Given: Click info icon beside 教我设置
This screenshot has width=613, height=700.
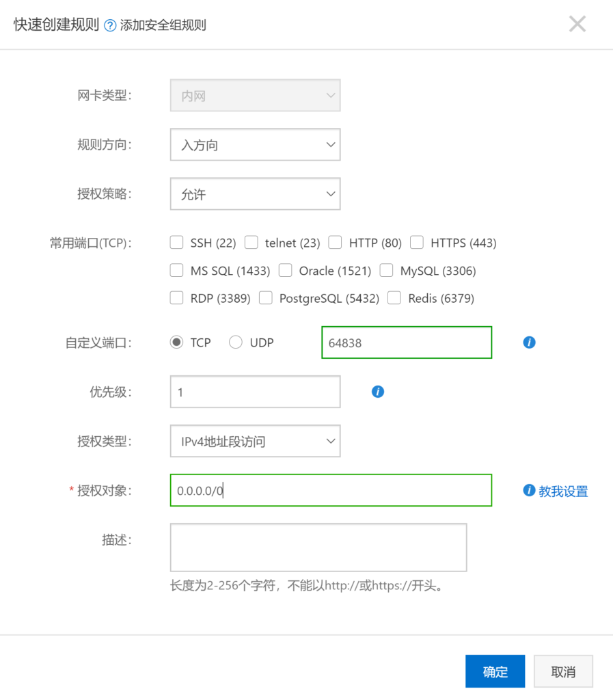Looking at the screenshot, I should click(x=529, y=490).
